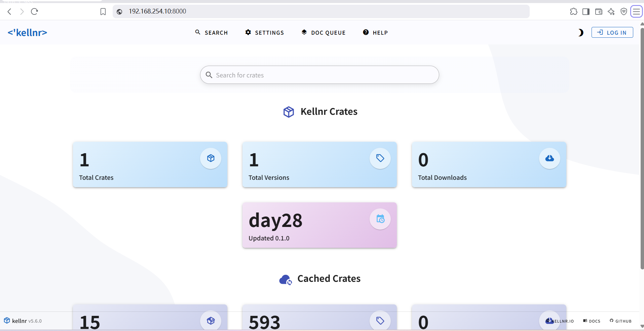Click the cached versions tag icon
Screen dimensions: 644x331
(x=380, y=321)
